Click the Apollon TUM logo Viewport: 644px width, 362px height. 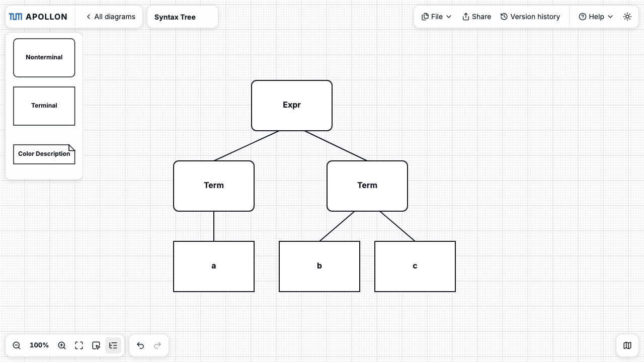tap(38, 17)
